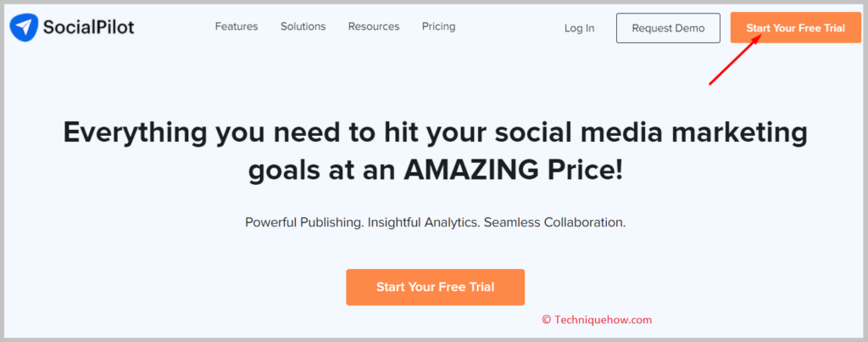Click the word AMAZING in the headline
Screen dimensions: 868x342
[x=470, y=172]
